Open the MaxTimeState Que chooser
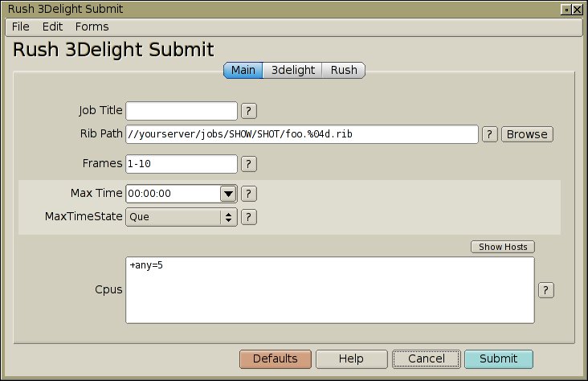Screen dimensions: 588x381 pos(182,217)
